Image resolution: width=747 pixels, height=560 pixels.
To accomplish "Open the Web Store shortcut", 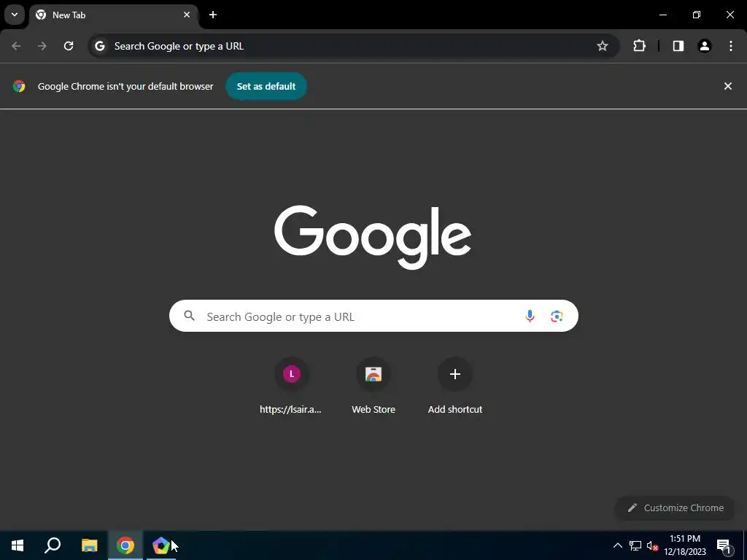I will pyautogui.click(x=373, y=386).
